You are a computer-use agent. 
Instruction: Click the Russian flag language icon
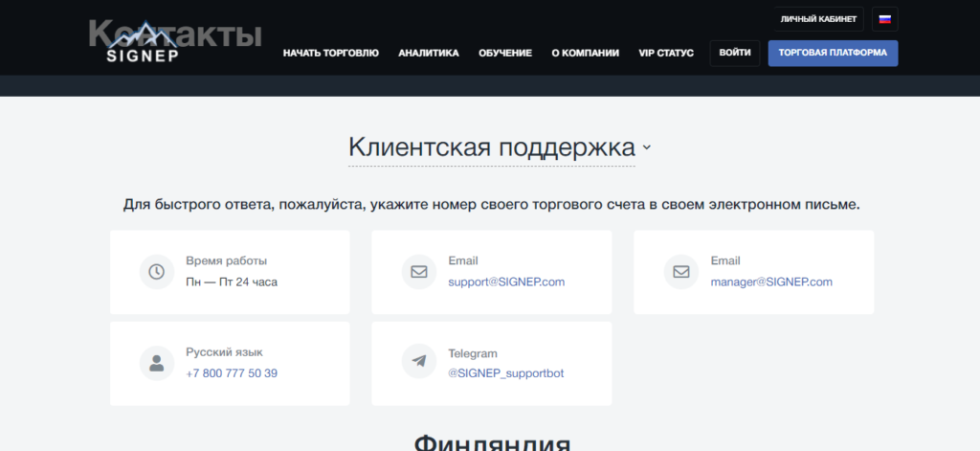pos(884,19)
